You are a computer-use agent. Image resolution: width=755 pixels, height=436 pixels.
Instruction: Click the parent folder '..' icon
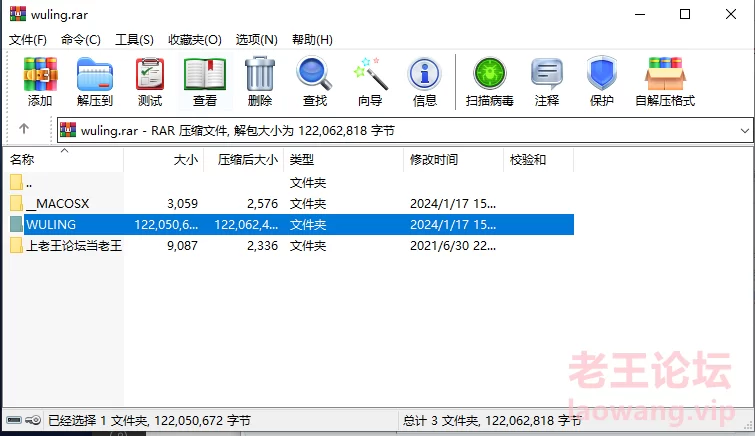click(16, 182)
